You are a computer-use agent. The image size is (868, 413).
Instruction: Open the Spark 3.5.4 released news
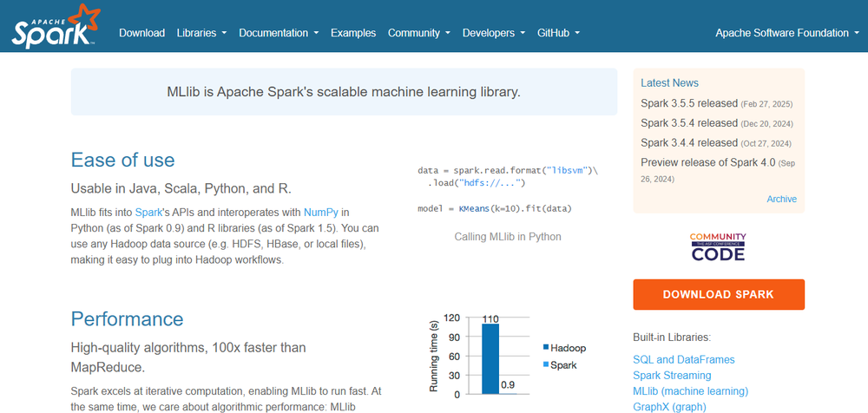click(x=689, y=123)
